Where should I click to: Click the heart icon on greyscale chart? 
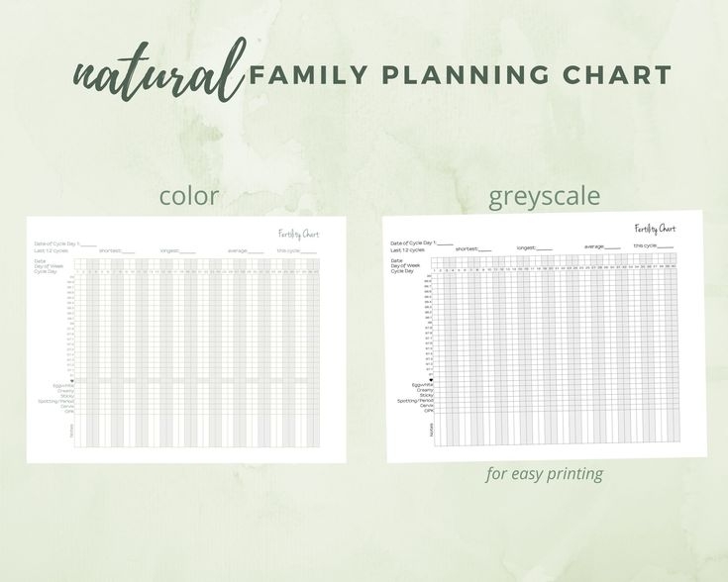click(431, 379)
